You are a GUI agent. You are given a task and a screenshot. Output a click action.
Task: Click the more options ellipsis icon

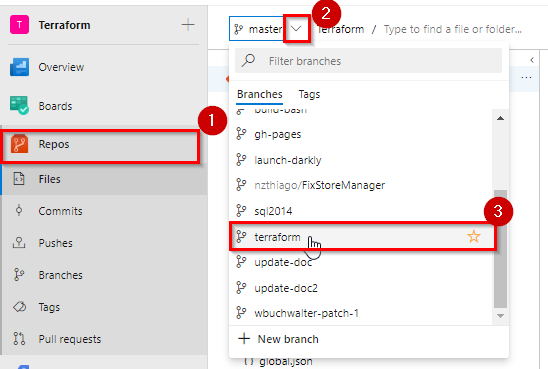click(526, 77)
